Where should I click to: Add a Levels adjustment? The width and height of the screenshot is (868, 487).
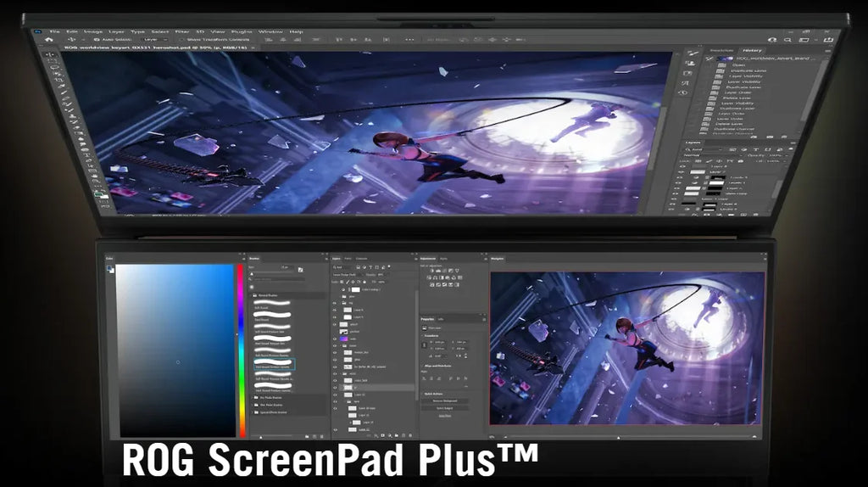pyautogui.click(x=438, y=271)
